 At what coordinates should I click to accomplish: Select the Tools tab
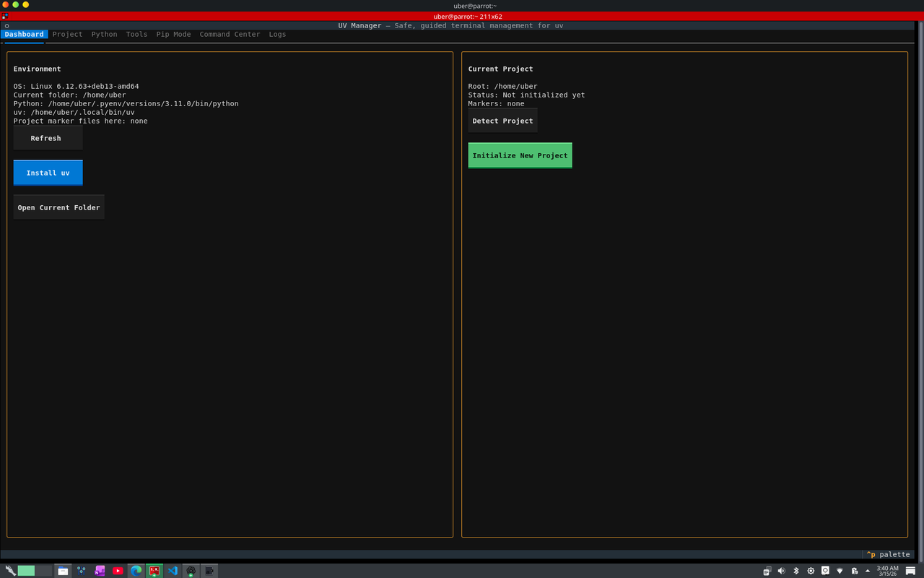pyautogui.click(x=136, y=34)
